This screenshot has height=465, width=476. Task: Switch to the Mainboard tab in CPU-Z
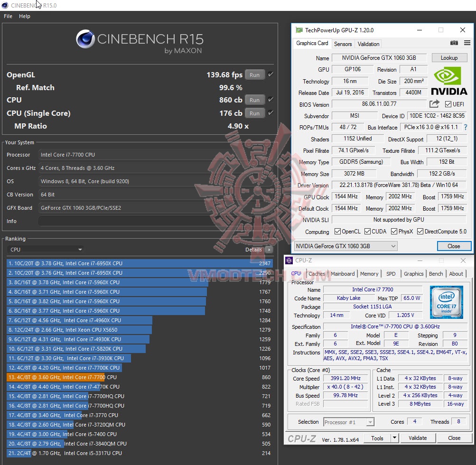pos(343,274)
